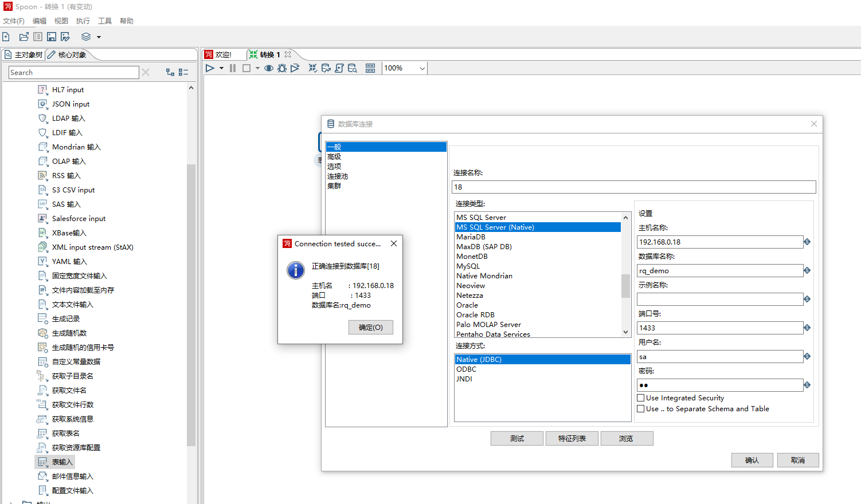861x504 pixels.
Task: Click the Search input field
Action: [x=73, y=72]
